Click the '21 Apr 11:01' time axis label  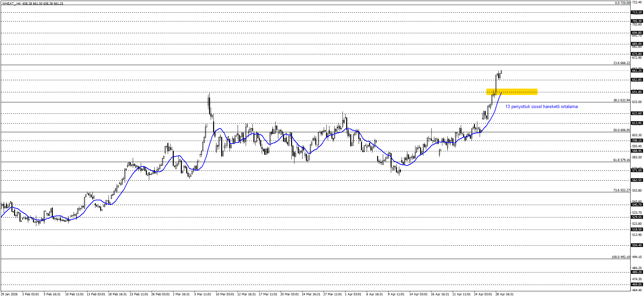pos(461,294)
